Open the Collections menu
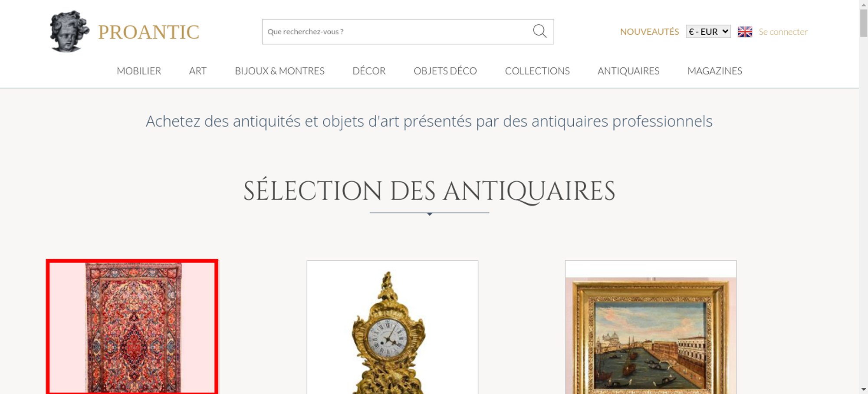 point(537,71)
